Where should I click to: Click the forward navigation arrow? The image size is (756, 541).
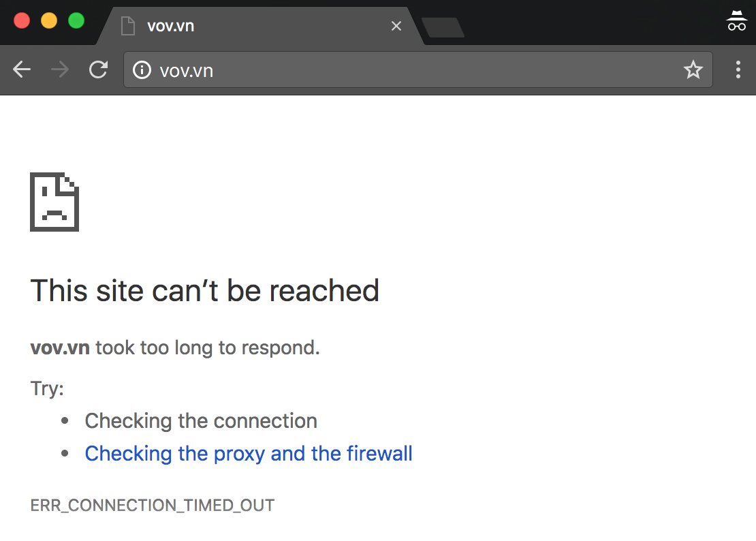coord(60,69)
